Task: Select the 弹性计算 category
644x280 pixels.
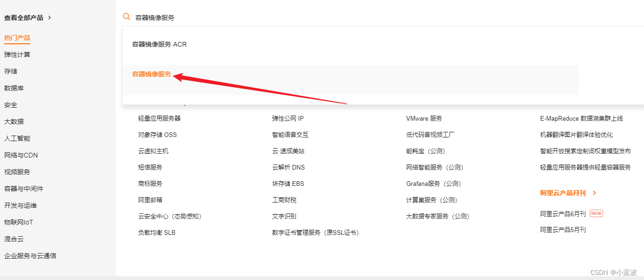Action: click(x=17, y=55)
